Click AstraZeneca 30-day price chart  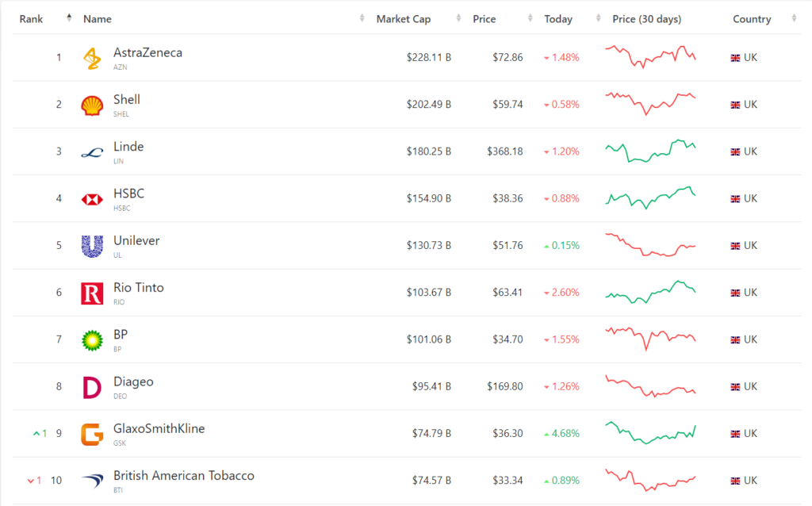click(650, 57)
